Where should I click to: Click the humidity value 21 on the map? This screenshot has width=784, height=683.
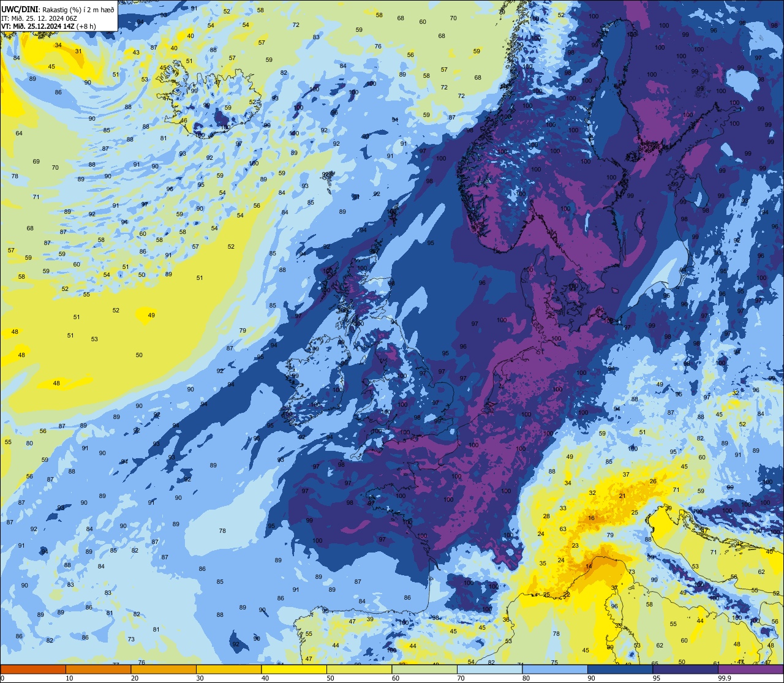click(622, 496)
